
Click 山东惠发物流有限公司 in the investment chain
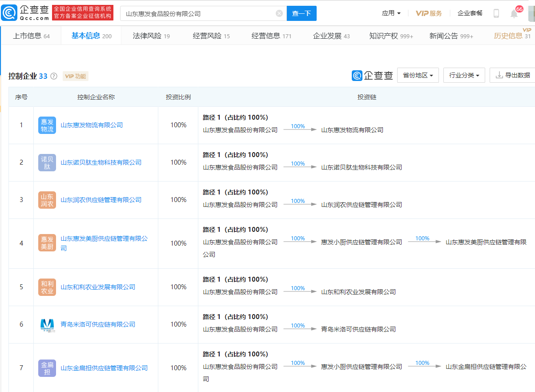[x=352, y=130]
